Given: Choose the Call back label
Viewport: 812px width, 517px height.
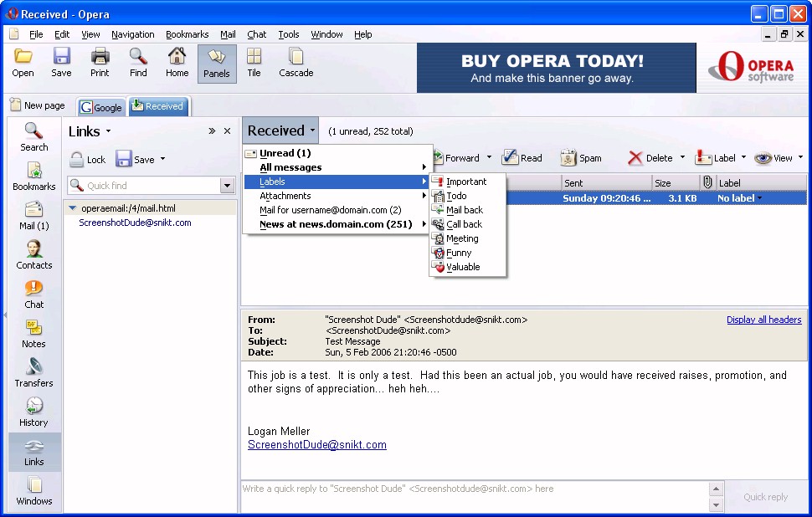Looking at the screenshot, I should tap(467, 224).
